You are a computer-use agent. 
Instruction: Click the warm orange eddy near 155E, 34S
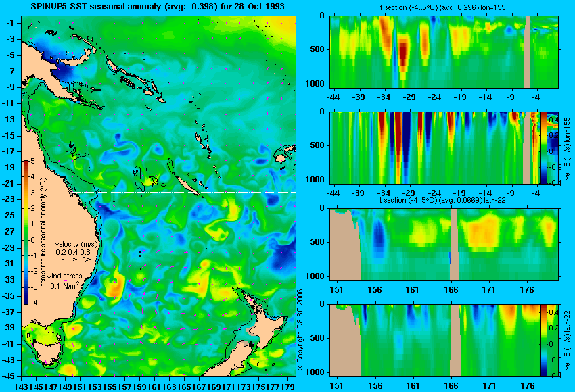tap(115, 287)
